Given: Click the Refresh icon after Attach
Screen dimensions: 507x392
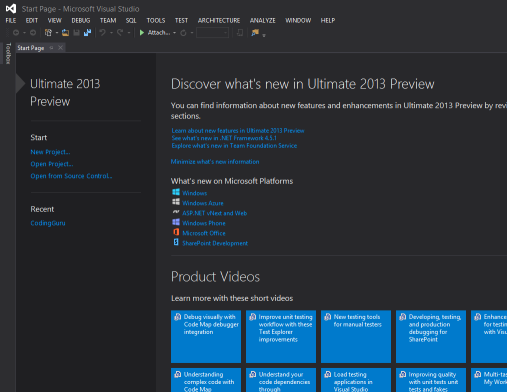Looking at the screenshot, I should (183, 33).
